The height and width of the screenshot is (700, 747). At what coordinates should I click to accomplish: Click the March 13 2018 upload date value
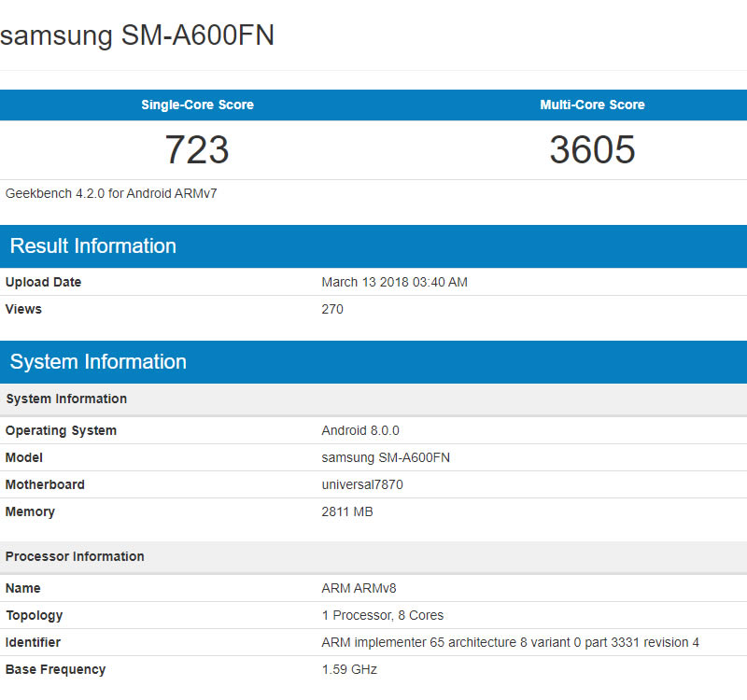coord(394,282)
